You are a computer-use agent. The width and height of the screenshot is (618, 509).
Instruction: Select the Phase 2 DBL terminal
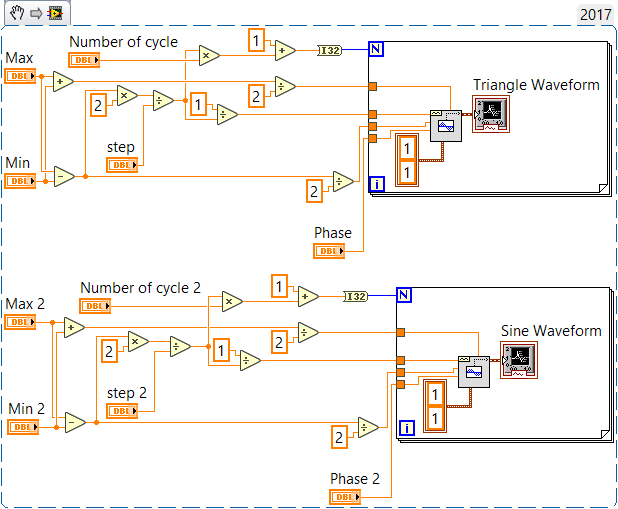click(x=345, y=497)
